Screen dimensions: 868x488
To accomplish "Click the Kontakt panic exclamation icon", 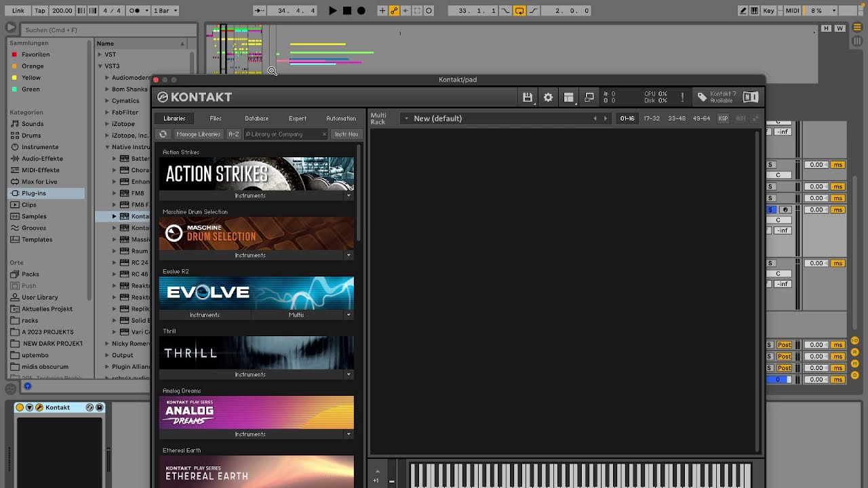I will [682, 98].
